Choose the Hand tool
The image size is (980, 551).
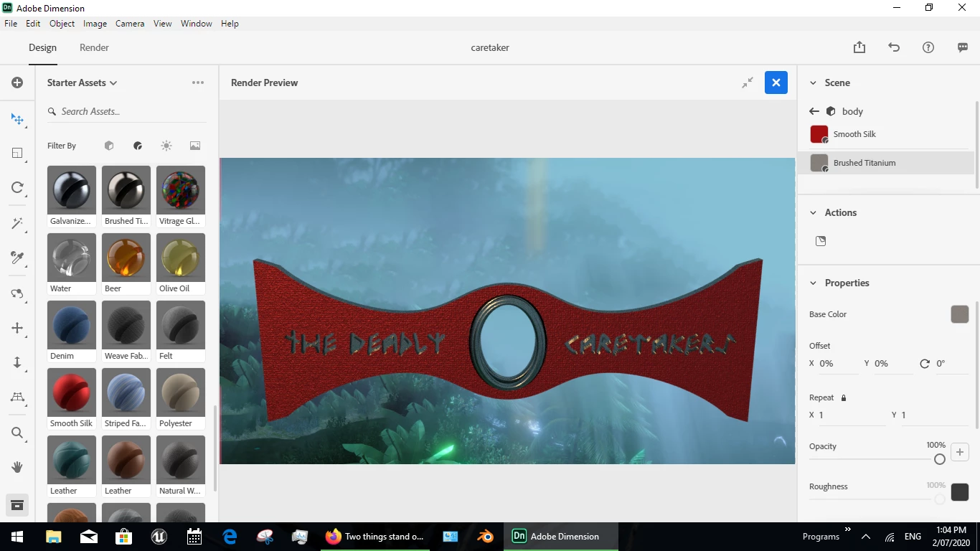point(17,467)
